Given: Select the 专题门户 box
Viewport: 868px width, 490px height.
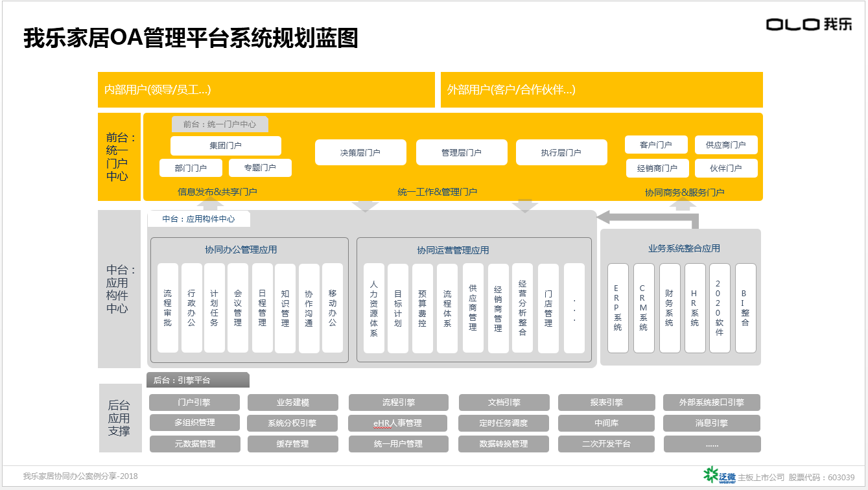Looking at the screenshot, I should (260, 168).
